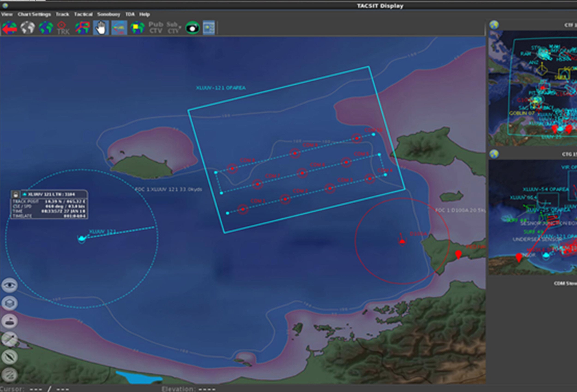Open the Sonobuoy menu
Viewport: 577px width, 392px height.
click(x=108, y=14)
